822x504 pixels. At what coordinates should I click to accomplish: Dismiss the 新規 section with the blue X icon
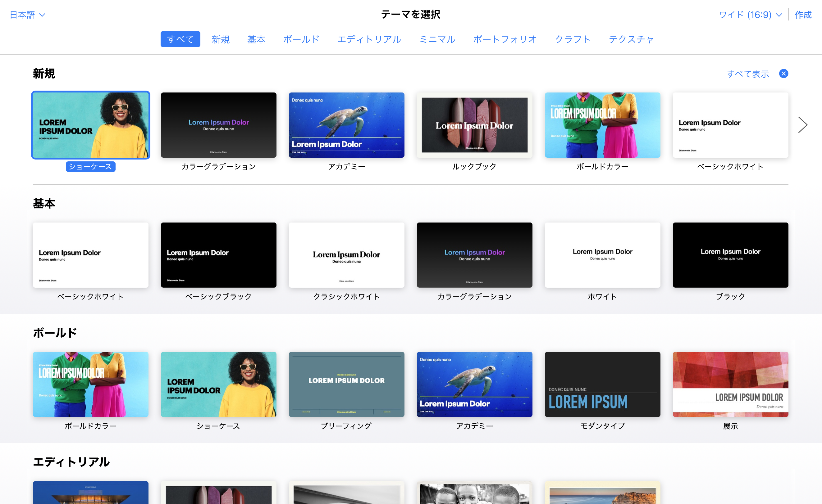coord(783,74)
